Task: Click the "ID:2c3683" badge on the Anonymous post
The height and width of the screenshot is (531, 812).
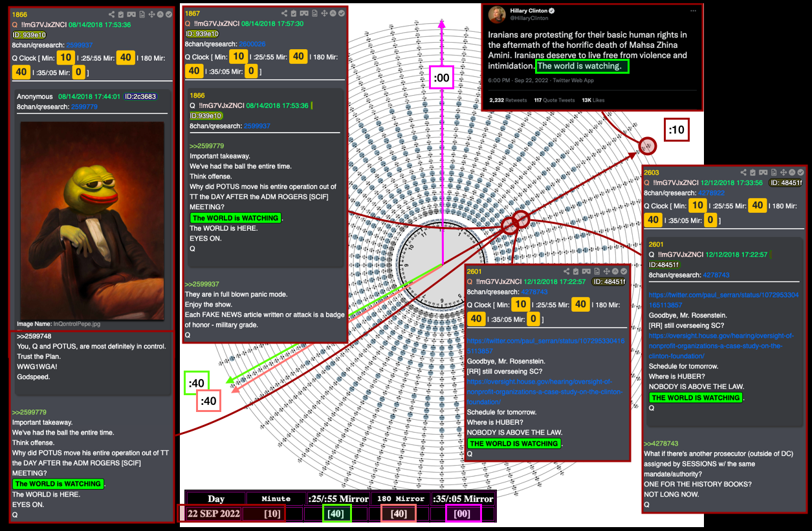Action: pyautogui.click(x=140, y=96)
